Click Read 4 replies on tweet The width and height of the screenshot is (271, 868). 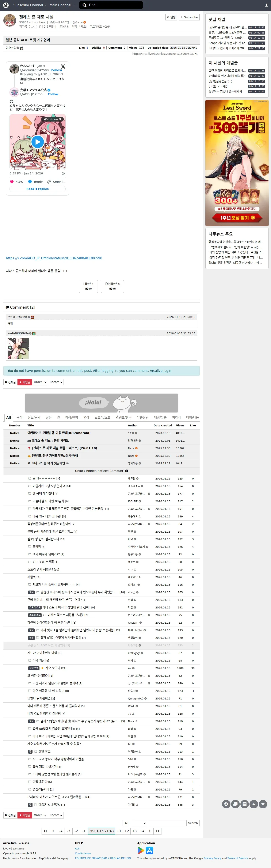point(37,189)
